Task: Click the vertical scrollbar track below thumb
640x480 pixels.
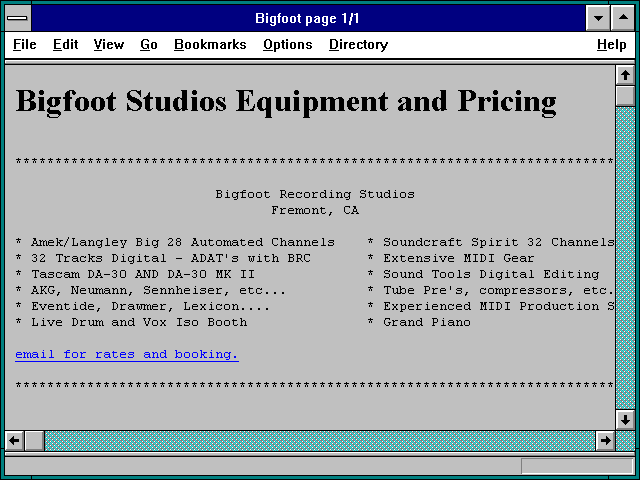Action: pos(625,258)
